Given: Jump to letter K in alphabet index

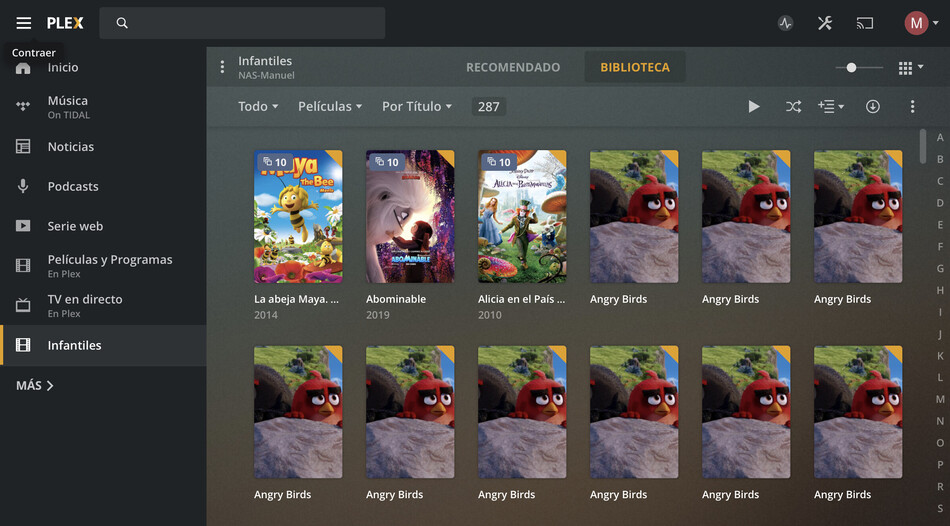Looking at the screenshot, I should [x=940, y=356].
